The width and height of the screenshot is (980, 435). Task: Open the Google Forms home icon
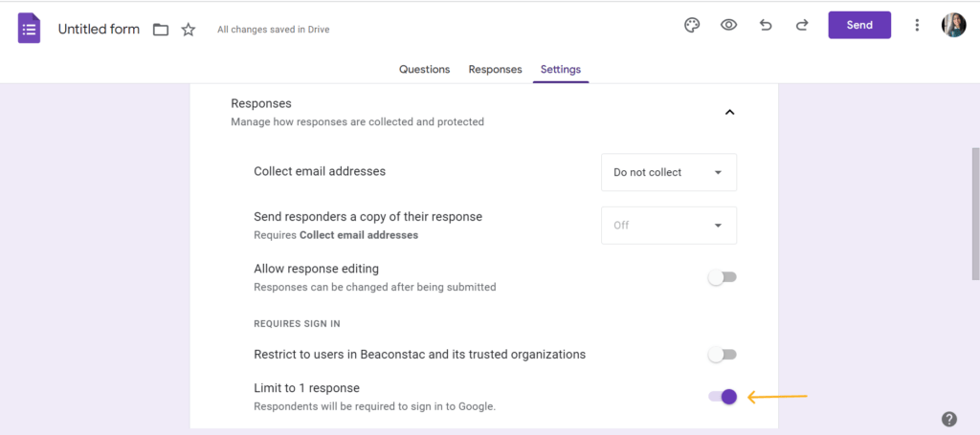pos(29,29)
